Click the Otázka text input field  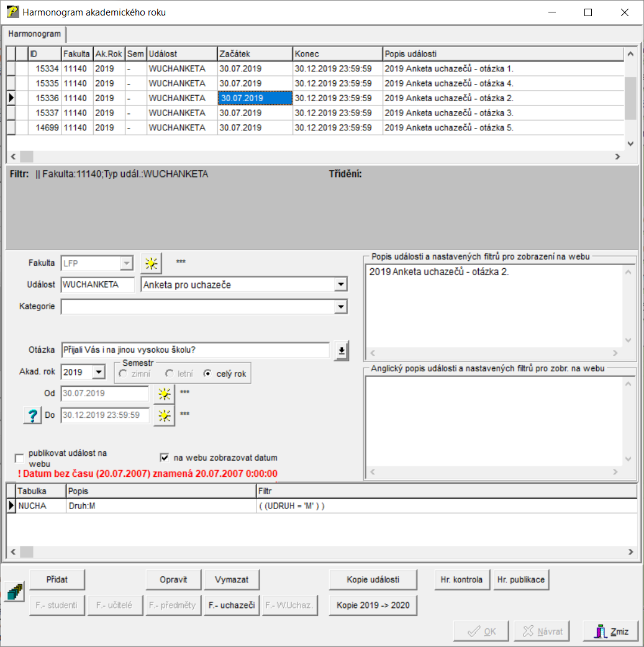point(196,350)
